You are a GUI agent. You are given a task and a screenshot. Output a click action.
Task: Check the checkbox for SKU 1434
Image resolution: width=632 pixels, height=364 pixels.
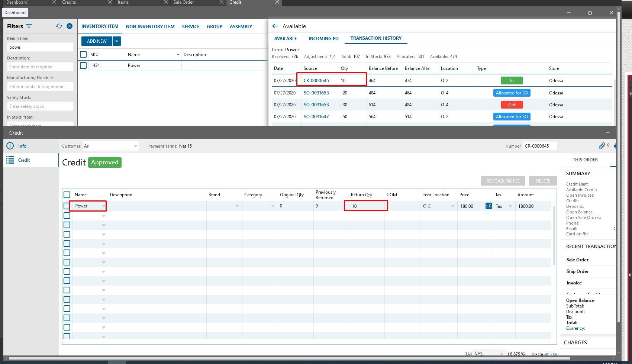[x=84, y=65]
